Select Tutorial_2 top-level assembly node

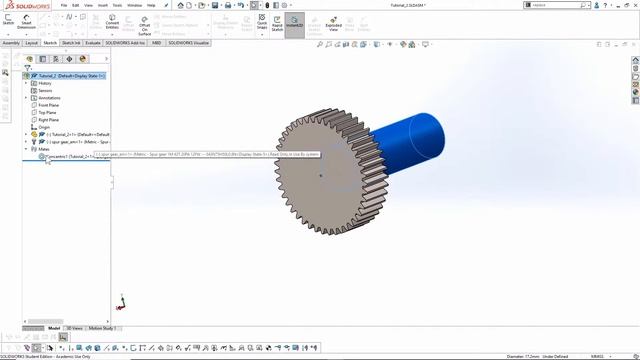(65, 76)
